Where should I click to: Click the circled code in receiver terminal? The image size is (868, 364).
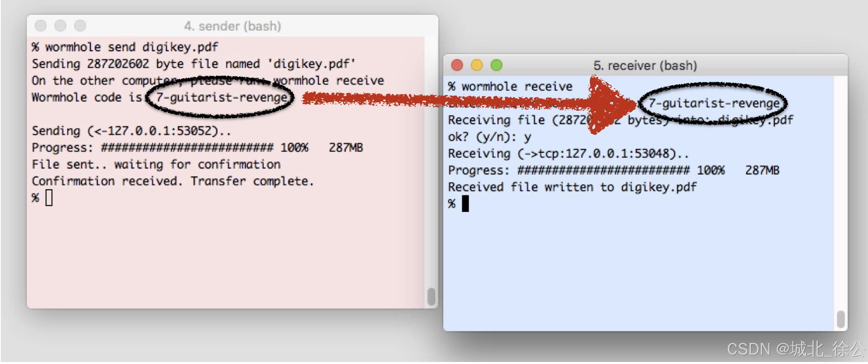714,104
